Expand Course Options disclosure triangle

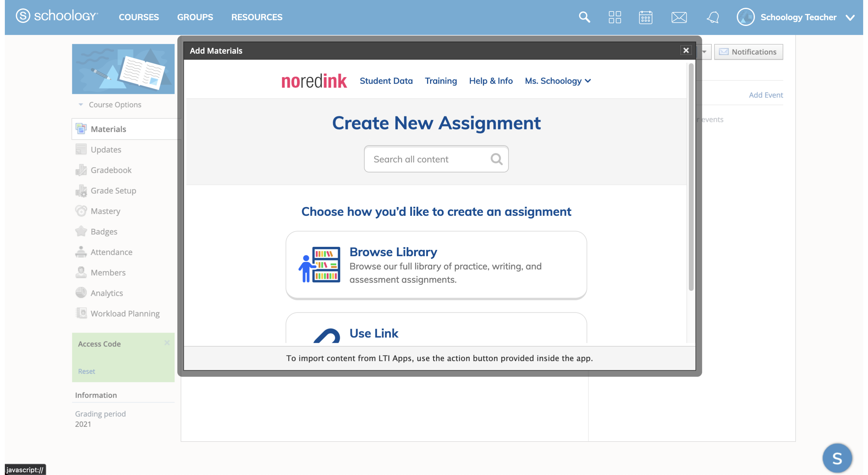81,105
